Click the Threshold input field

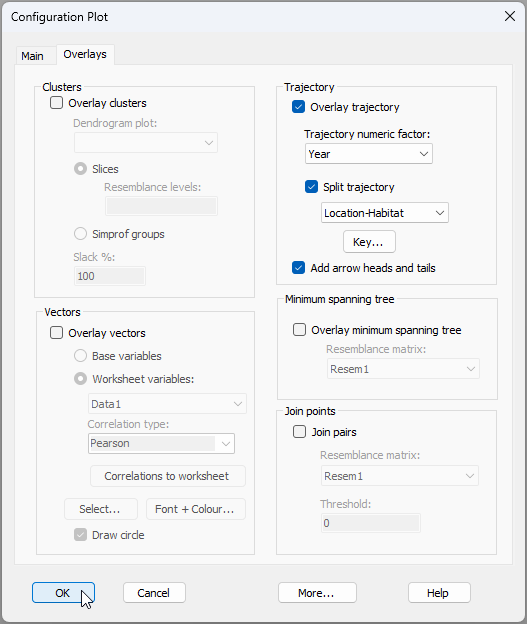(371, 523)
